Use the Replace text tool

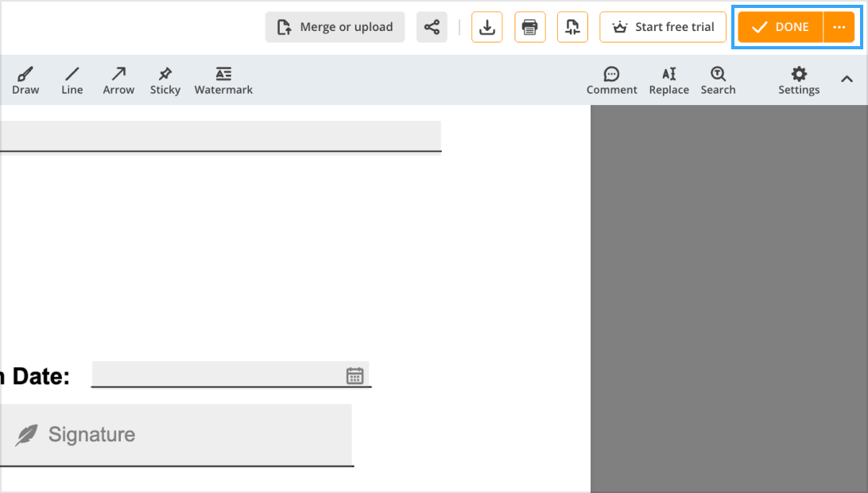(x=668, y=79)
